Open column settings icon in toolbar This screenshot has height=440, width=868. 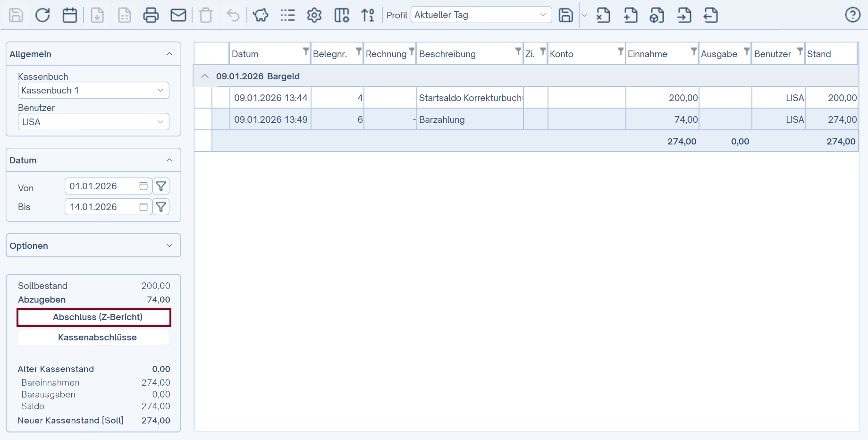pos(342,15)
